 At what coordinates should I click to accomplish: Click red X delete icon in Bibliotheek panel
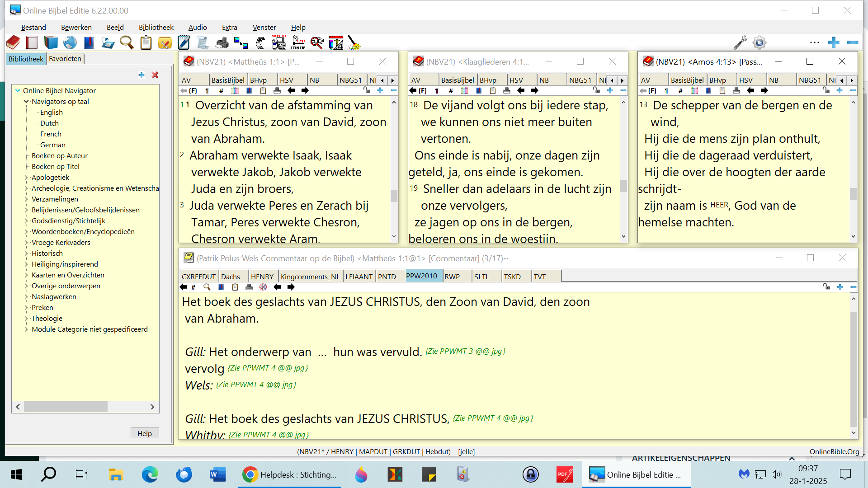155,75
